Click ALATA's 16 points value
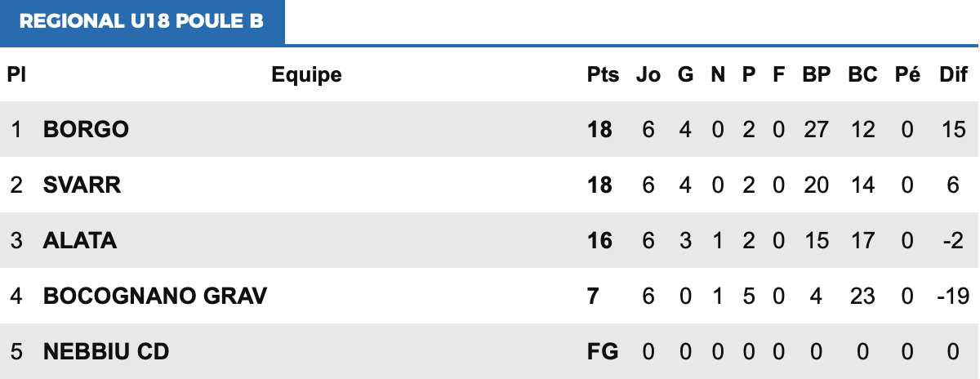Screen dimensions: 980x379 click(599, 240)
